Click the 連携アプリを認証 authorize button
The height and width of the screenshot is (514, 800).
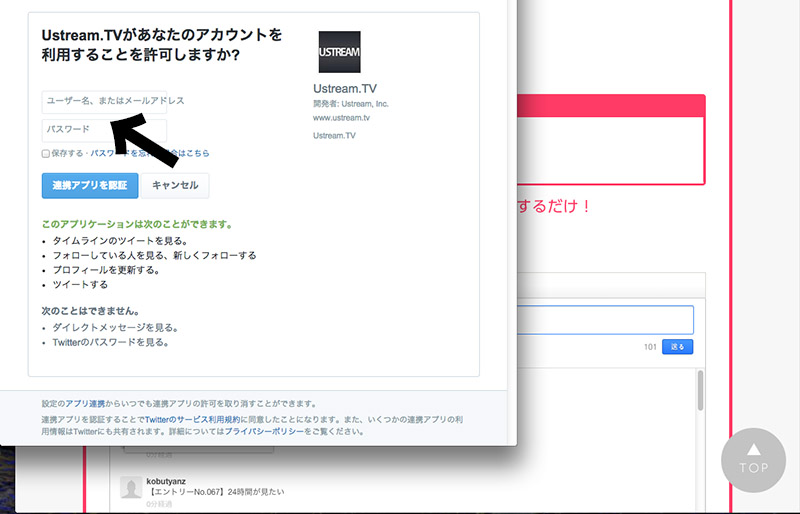(90, 185)
